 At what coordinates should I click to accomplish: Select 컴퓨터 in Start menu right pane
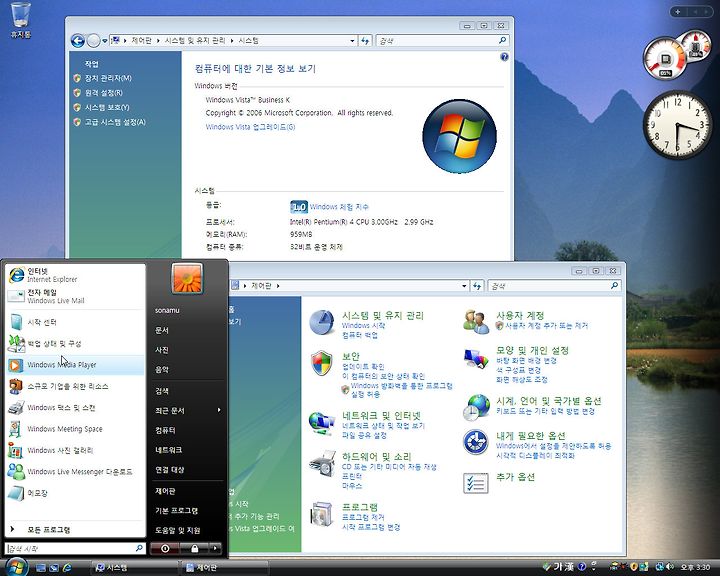[165, 430]
